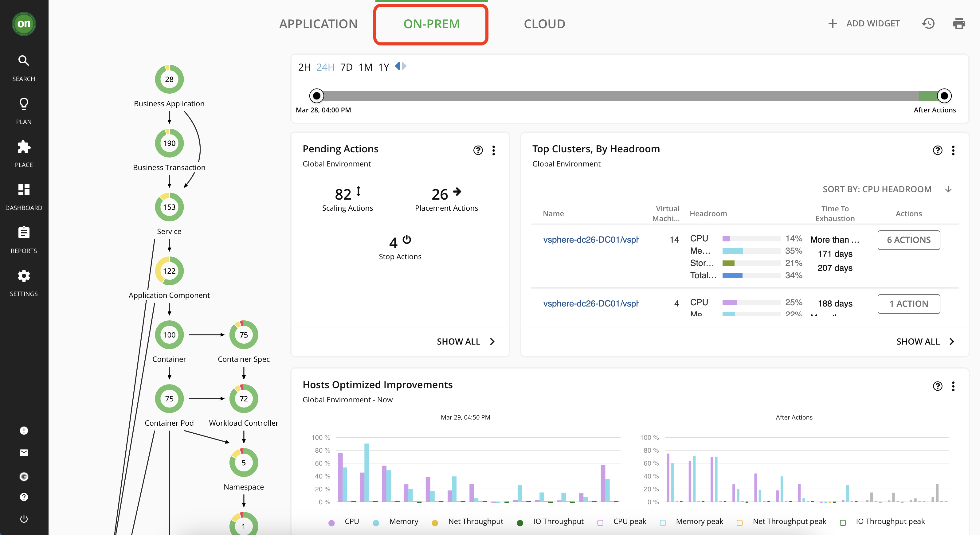Image resolution: width=980 pixels, height=535 pixels.
Task: Select Container Pod node (75)
Action: 169,399
